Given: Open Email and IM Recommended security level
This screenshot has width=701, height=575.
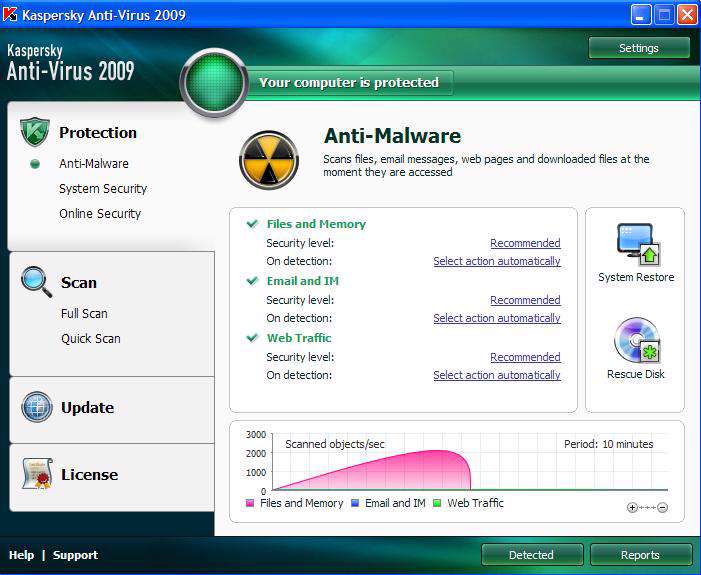Looking at the screenshot, I should point(525,300).
